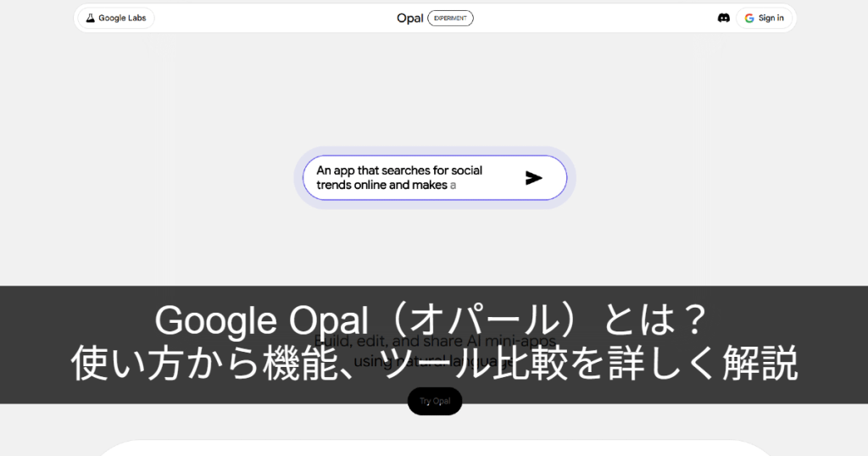
Task: Click the Google G logo
Action: [x=749, y=18]
